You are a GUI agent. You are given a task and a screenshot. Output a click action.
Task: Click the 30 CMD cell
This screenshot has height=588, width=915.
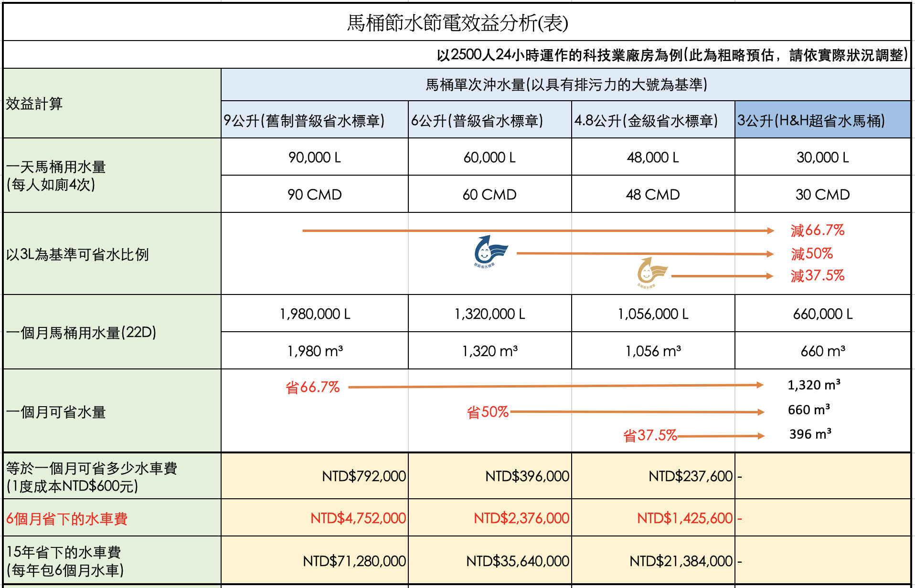pos(822,195)
